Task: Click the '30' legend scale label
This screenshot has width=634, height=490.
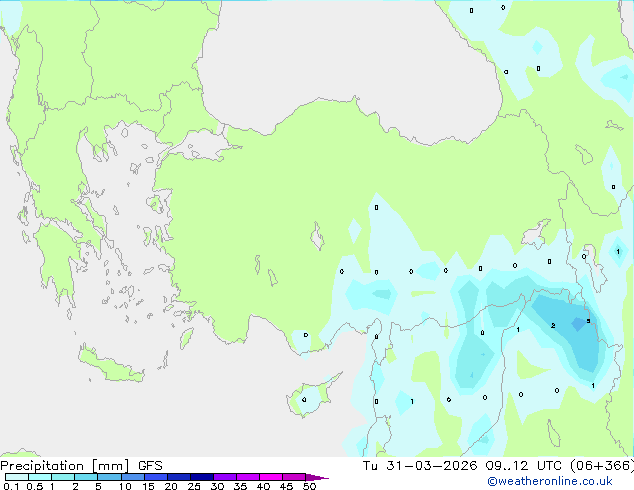Action: pos(218,486)
